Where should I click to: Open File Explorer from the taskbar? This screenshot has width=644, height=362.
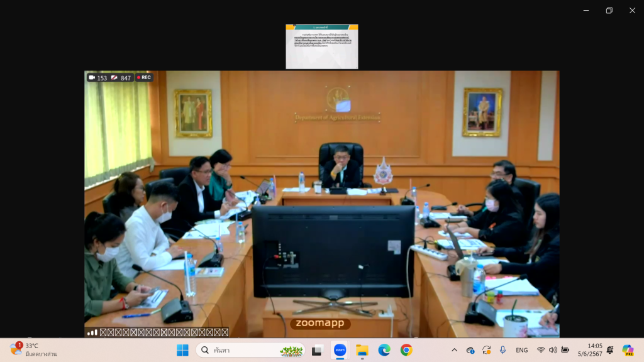[x=362, y=350]
